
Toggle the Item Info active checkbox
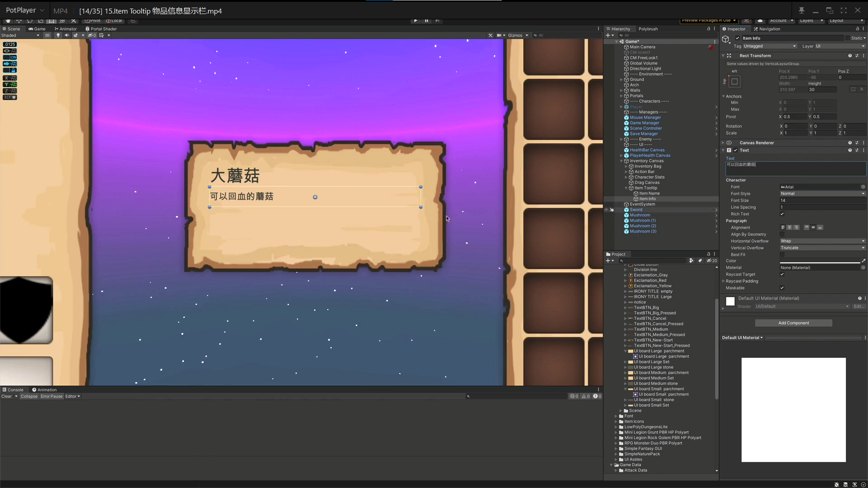tap(737, 38)
